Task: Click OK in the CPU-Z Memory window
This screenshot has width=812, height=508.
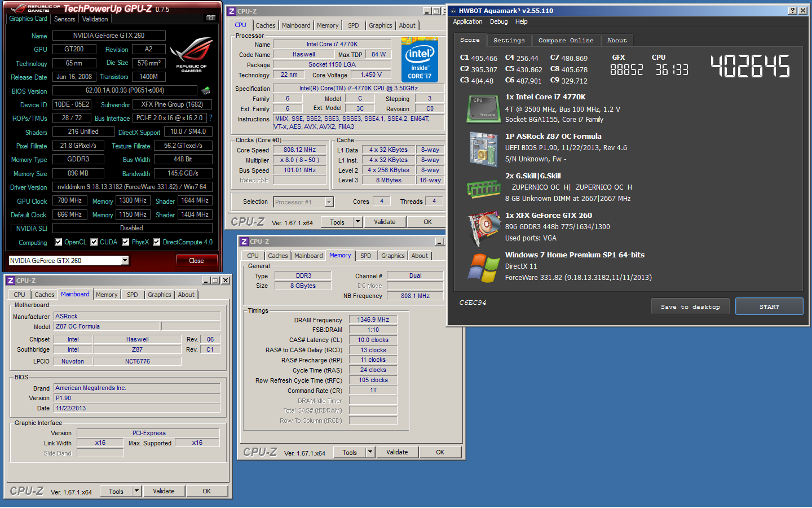Action: coord(440,452)
